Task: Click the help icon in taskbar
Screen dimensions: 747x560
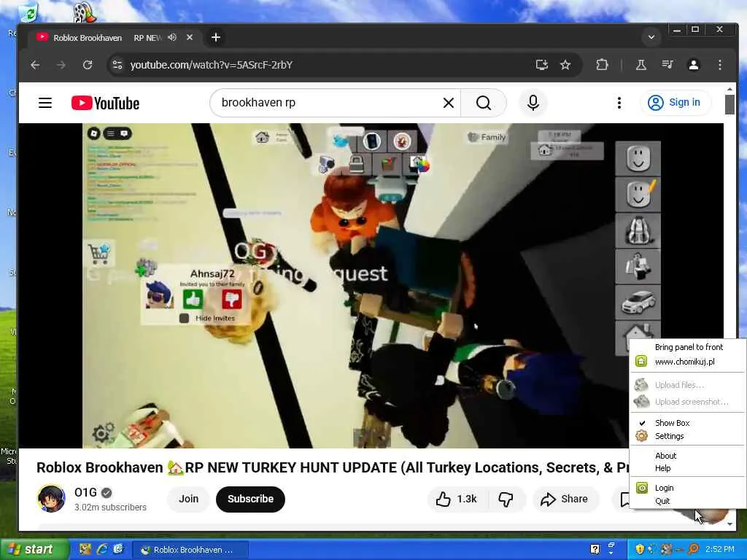Action: pos(595,550)
